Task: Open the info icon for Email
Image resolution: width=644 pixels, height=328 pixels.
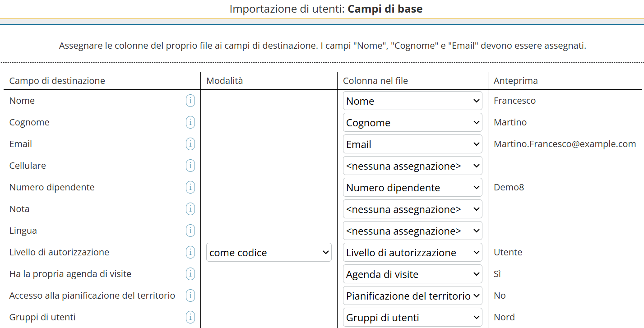Action: pos(190,144)
